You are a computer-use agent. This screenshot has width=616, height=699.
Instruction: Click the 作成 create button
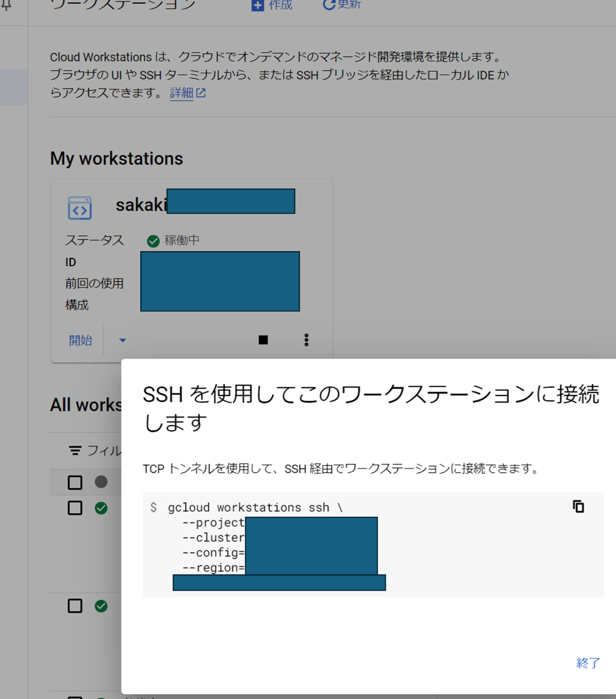click(x=272, y=5)
